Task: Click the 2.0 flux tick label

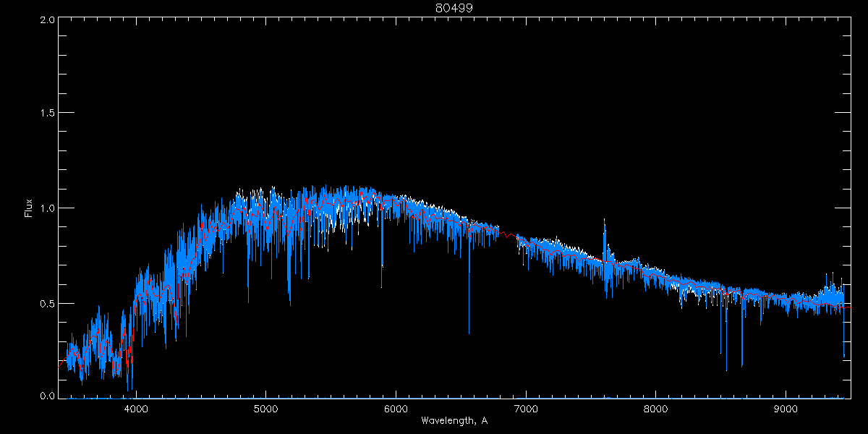Action: click(47, 20)
